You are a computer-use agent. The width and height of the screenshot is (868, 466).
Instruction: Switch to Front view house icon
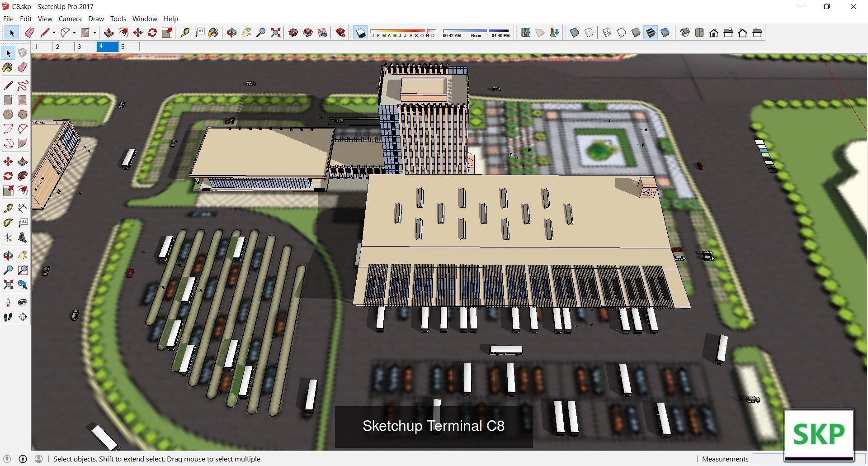(714, 33)
